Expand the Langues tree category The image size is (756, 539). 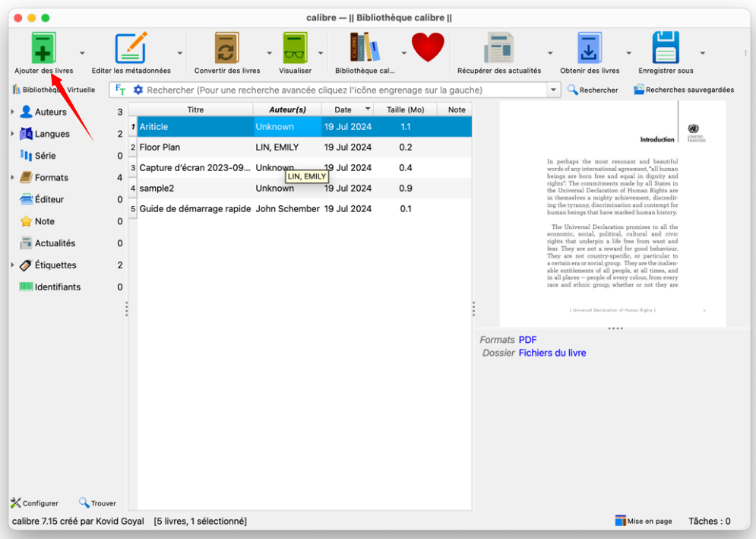(x=12, y=134)
